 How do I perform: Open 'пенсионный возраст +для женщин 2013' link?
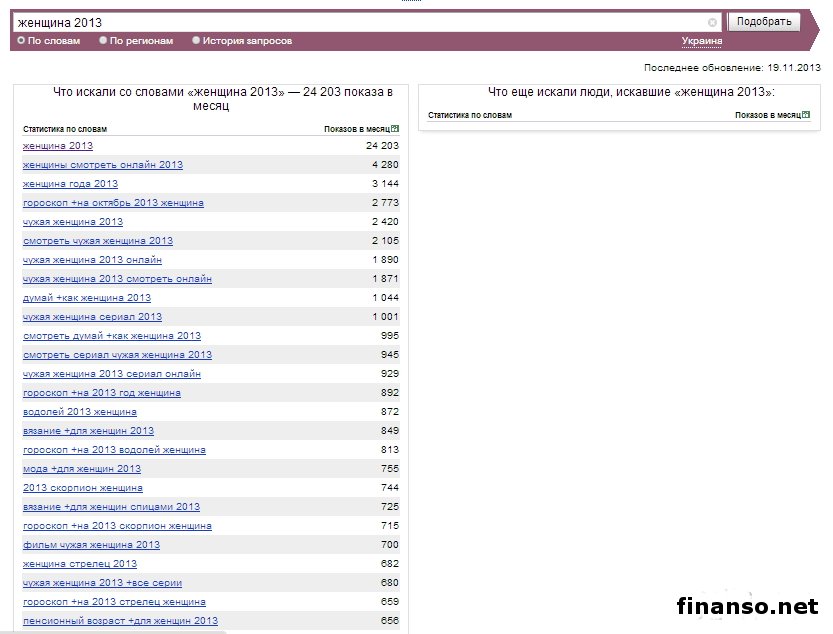(x=120, y=621)
